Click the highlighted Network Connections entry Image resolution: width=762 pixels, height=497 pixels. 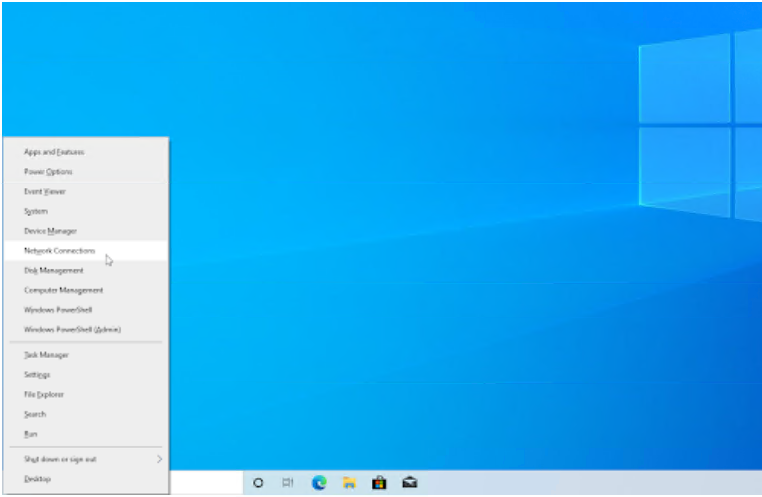pyautogui.click(x=60, y=251)
